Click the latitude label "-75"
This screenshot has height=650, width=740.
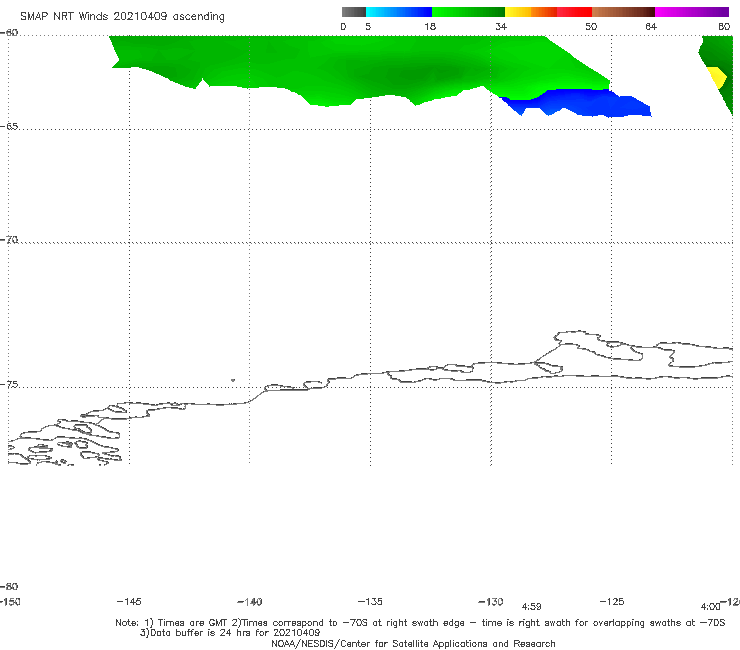[9, 385]
